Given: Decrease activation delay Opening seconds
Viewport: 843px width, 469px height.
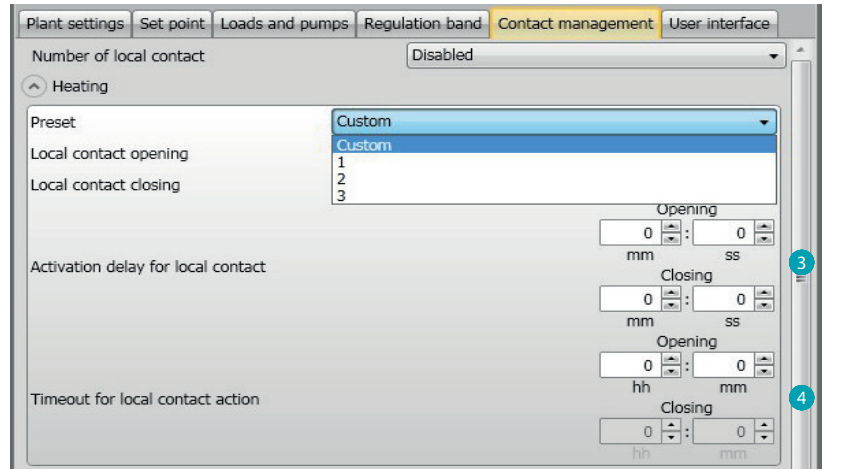Looking at the screenshot, I should [764, 239].
